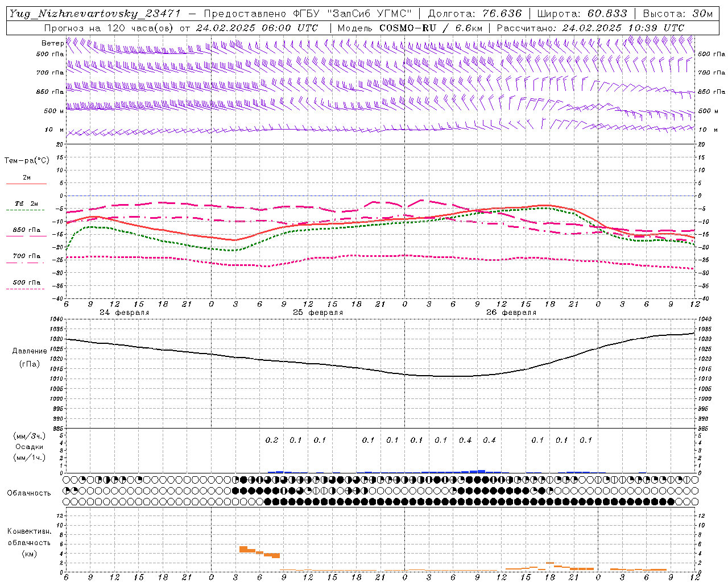Click the 0.2 precipitation amount value
This screenshot has width=728, height=582.
pyautogui.click(x=272, y=440)
